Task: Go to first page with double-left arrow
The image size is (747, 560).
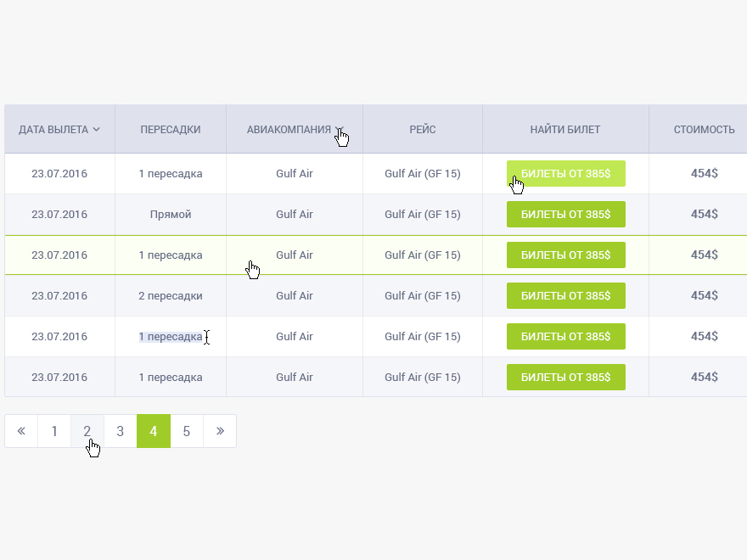Action: coord(21,431)
